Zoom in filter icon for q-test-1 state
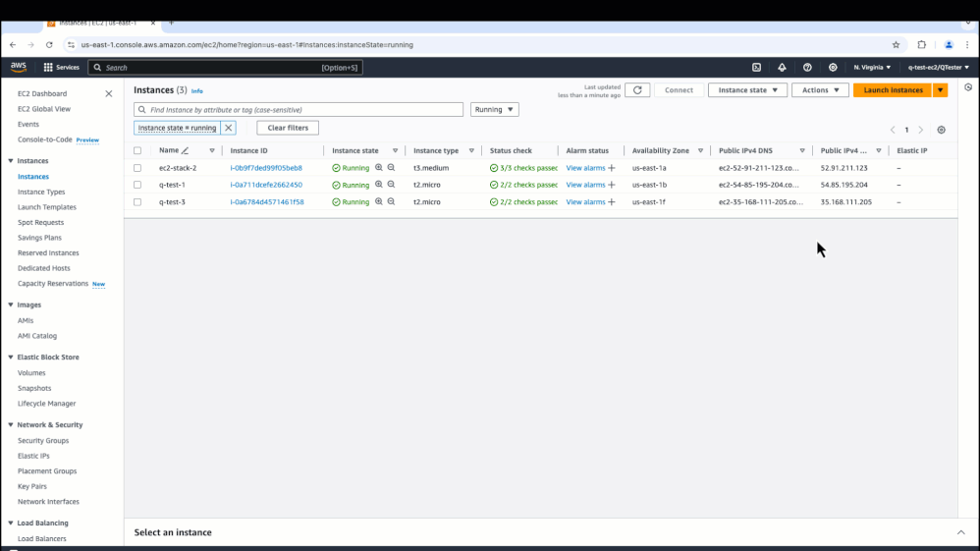This screenshot has width=980, height=551. click(x=379, y=185)
